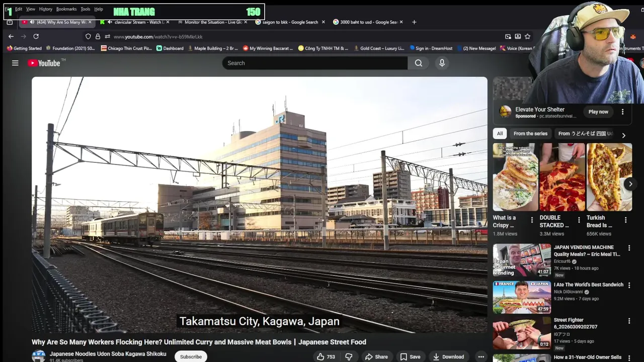Open options for World's Best Sandwich video
The image size is (644, 362).
pos(629,285)
